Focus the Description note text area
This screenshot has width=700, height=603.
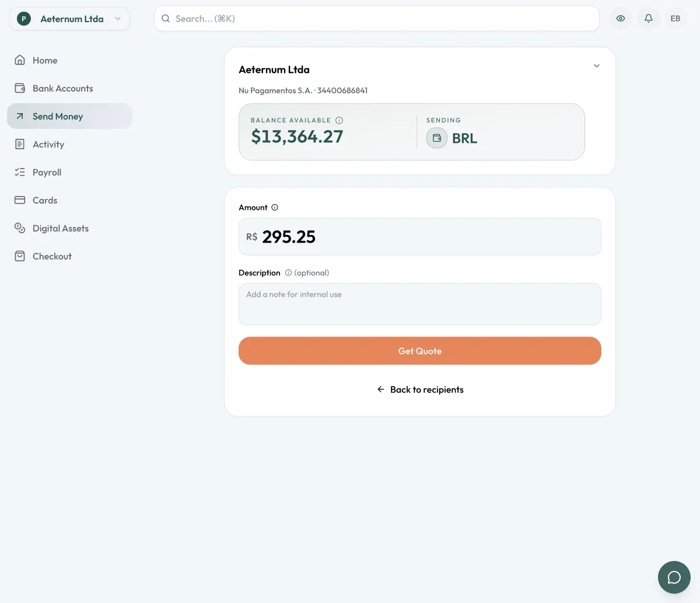click(420, 304)
